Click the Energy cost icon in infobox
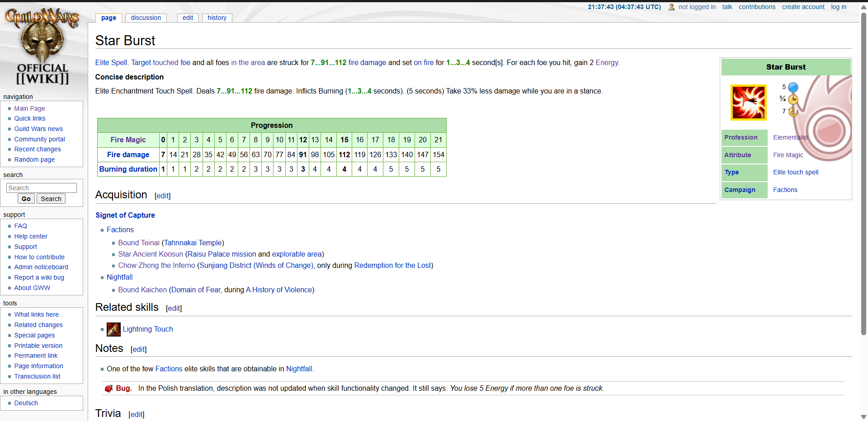This screenshot has height=421, width=868. (793, 87)
